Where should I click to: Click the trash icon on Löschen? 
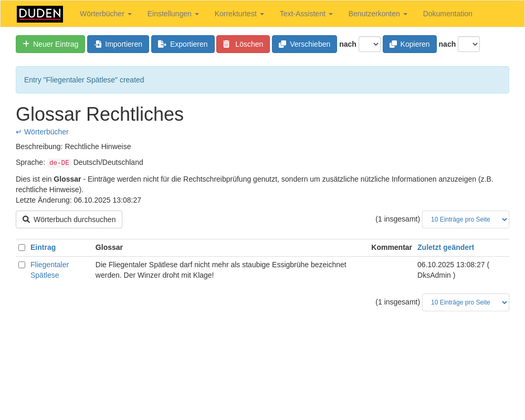point(226,44)
